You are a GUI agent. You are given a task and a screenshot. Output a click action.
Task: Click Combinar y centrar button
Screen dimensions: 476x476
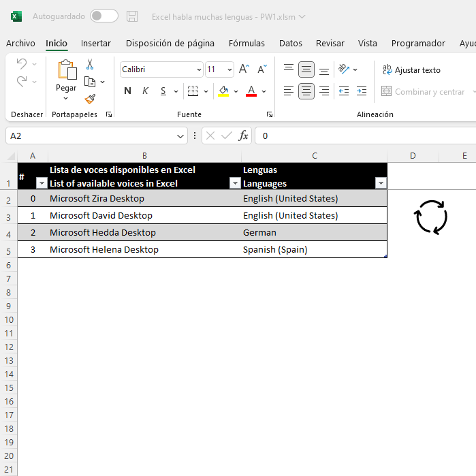423,91
